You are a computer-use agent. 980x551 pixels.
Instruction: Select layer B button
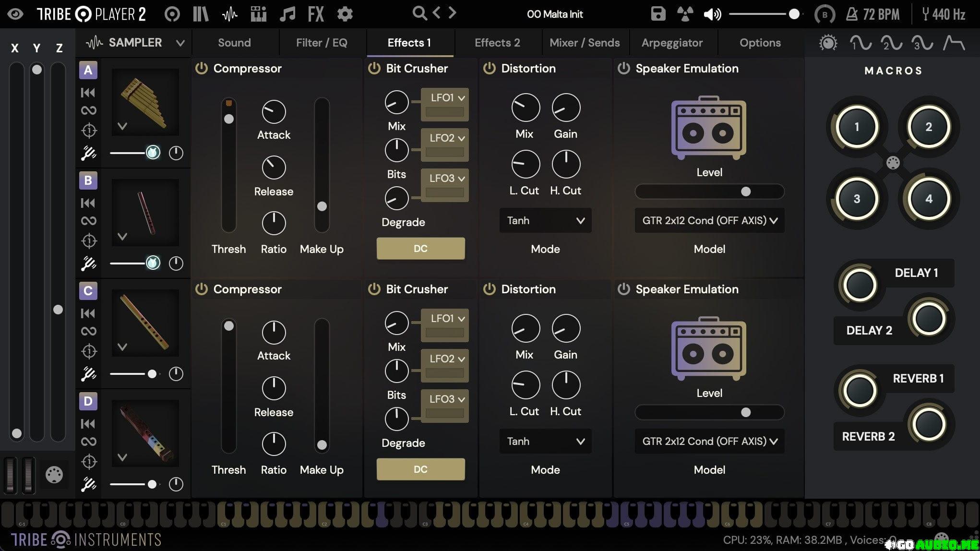pyautogui.click(x=88, y=180)
